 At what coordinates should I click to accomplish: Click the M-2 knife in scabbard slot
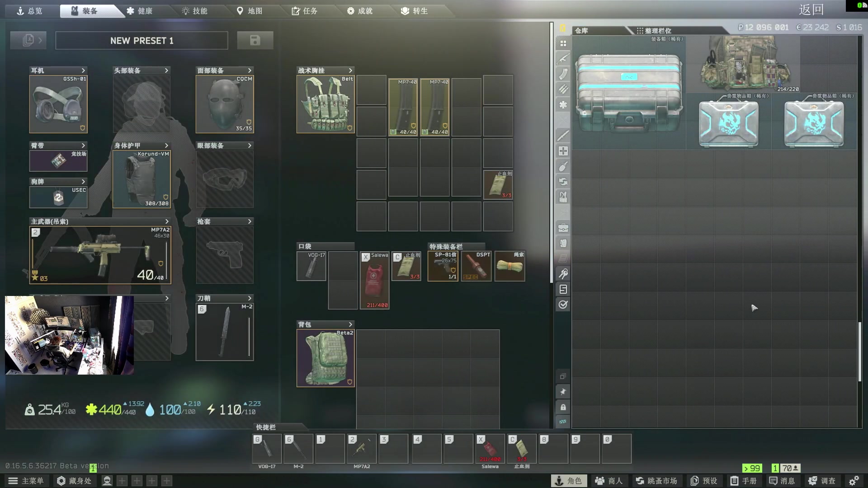(225, 332)
